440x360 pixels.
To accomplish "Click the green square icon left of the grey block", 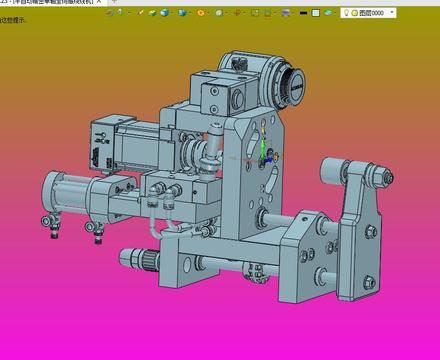I will coord(268,13).
